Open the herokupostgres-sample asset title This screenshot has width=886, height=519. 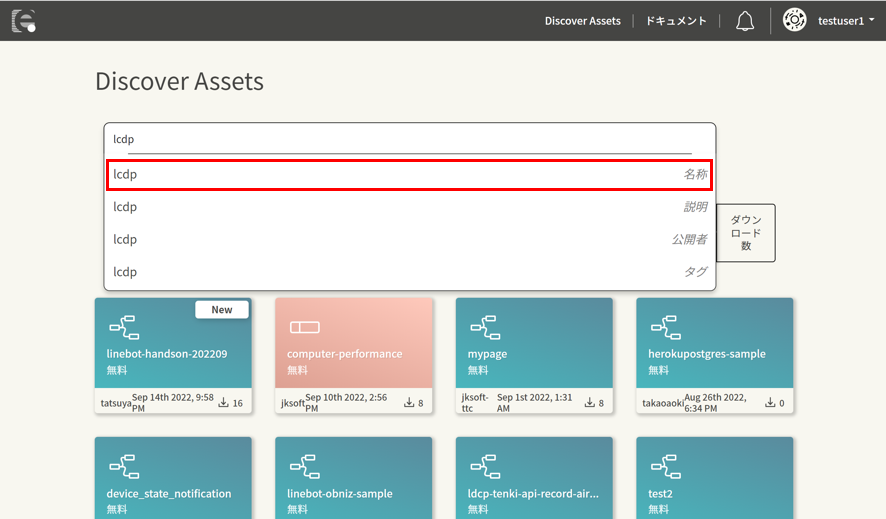pos(707,354)
